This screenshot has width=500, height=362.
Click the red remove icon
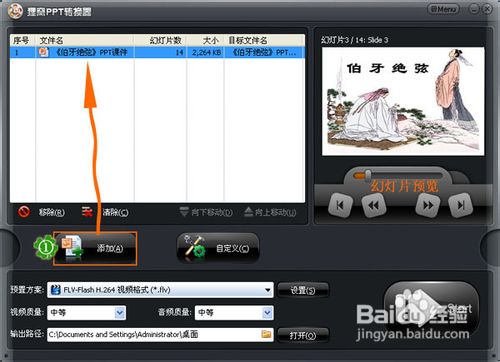tap(24, 212)
